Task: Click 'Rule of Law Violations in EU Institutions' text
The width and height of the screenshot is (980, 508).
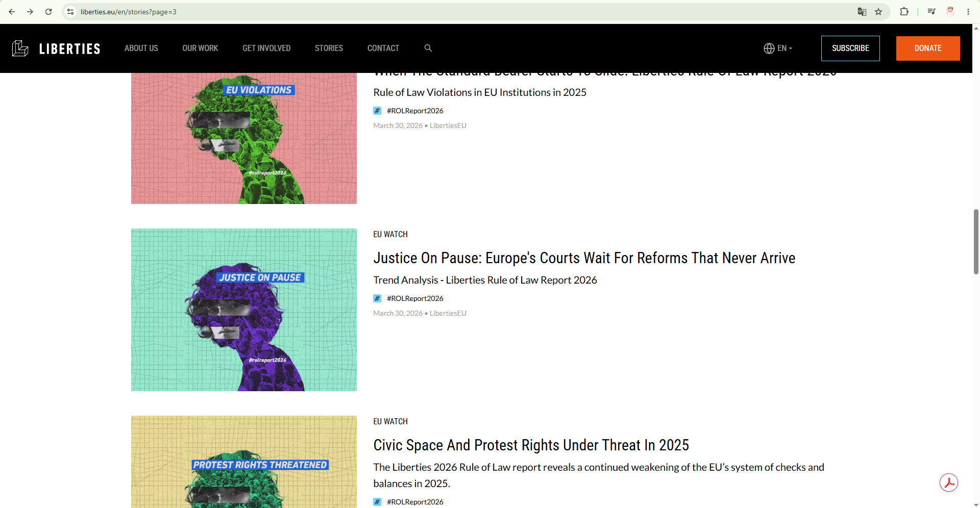Action: point(480,92)
